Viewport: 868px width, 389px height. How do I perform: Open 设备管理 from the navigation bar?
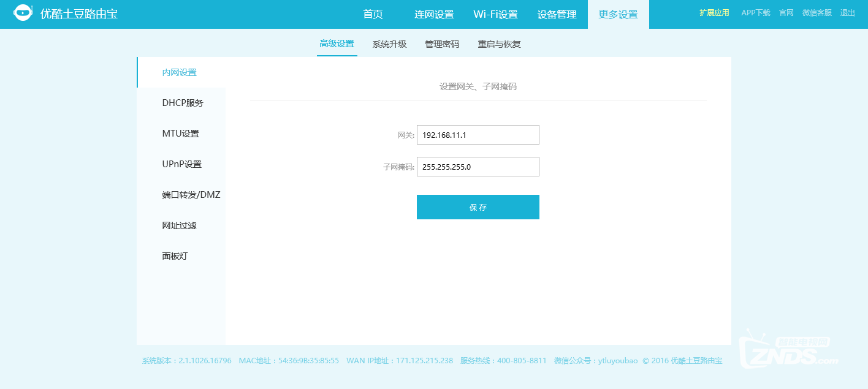point(556,15)
